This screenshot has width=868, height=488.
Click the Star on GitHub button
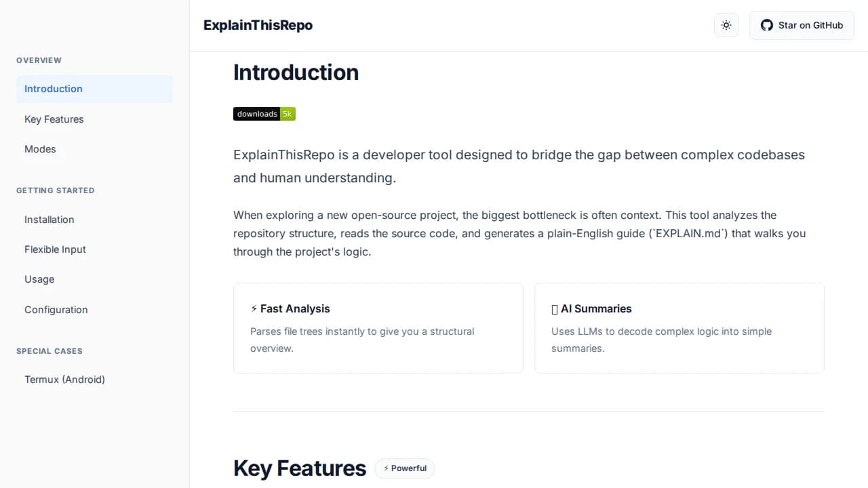(802, 25)
